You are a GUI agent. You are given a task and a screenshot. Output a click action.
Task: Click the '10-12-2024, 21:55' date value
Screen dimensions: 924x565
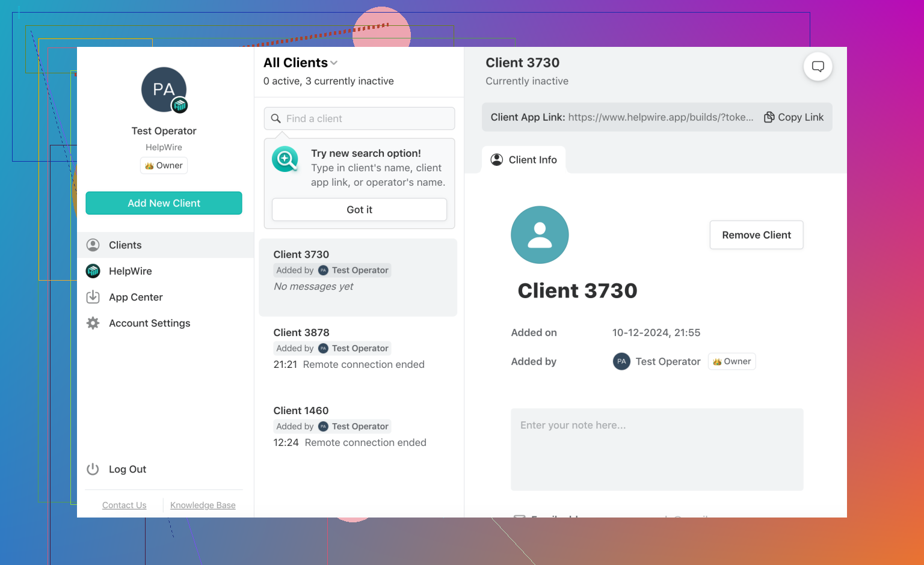pyautogui.click(x=656, y=333)
